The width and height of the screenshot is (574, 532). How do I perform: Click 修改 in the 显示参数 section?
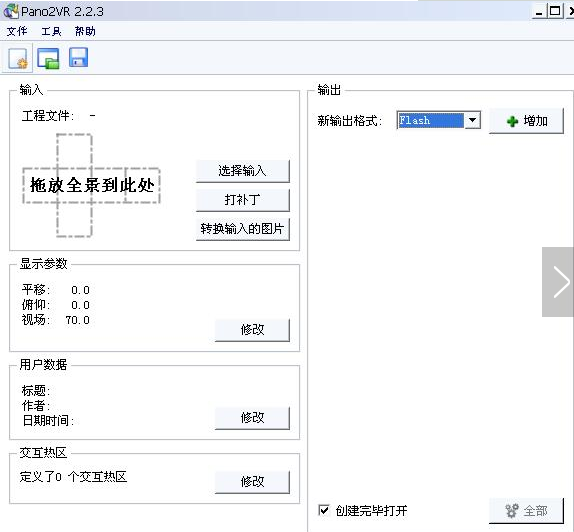pos(252,330)
